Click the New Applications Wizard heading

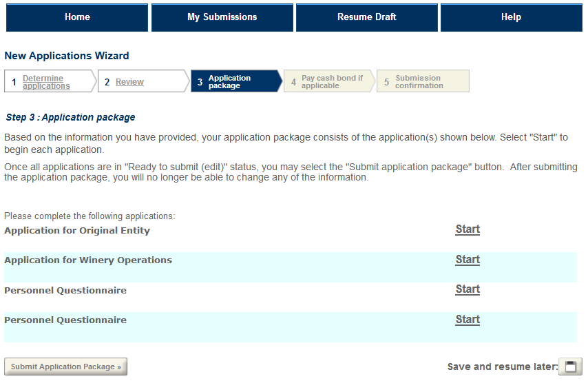tap(67, 56)
